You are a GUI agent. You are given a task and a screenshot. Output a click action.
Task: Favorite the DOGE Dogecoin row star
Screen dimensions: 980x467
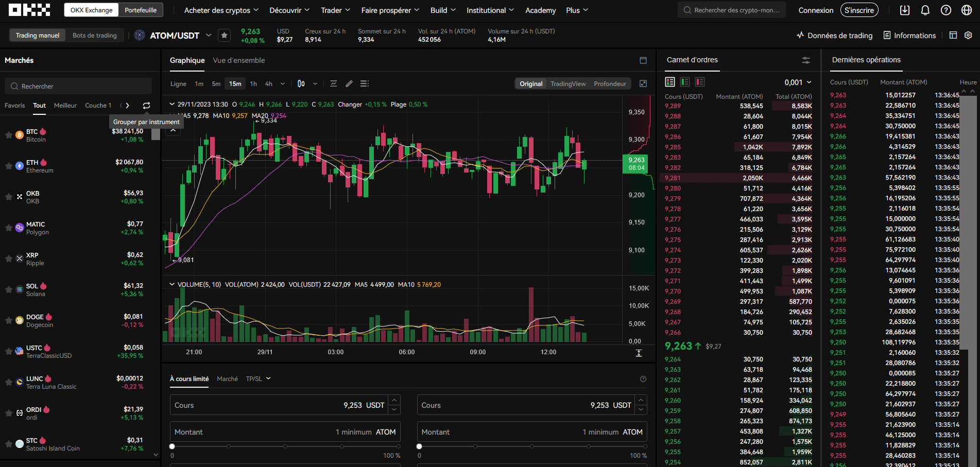click(9, 320)
